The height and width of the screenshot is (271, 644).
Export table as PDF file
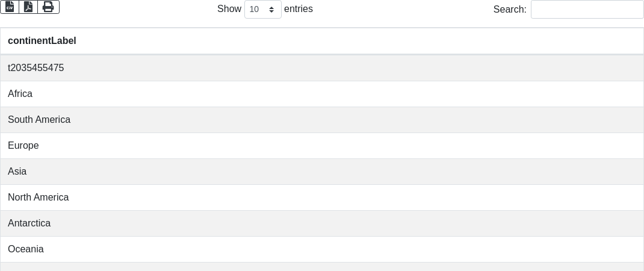28,7
